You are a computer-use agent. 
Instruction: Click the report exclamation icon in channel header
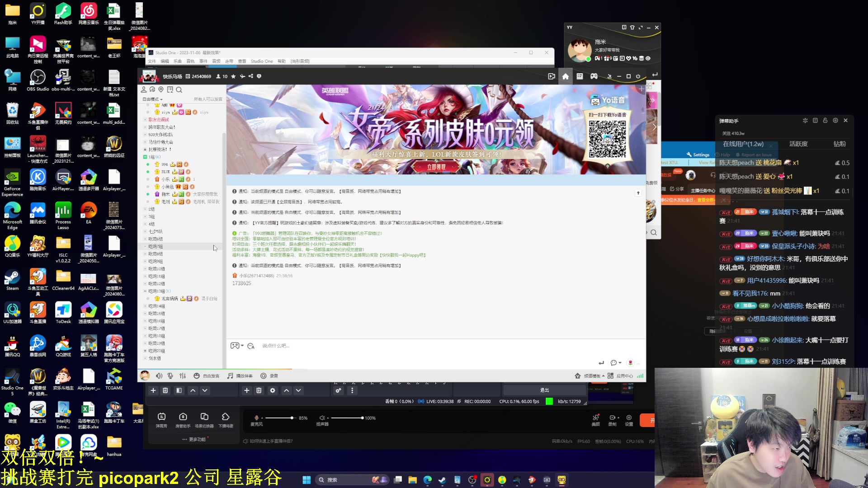259,76
